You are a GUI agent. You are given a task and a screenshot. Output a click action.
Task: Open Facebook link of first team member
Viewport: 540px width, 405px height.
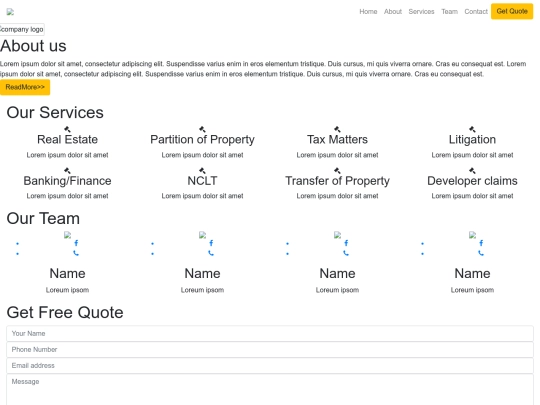pyautogui.click(x=76, y=243)
